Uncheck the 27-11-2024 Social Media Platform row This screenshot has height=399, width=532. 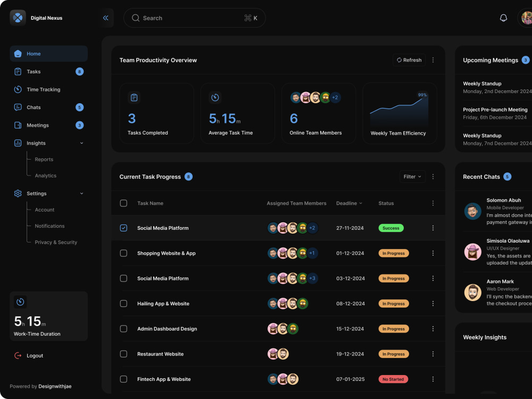(123, 228)
